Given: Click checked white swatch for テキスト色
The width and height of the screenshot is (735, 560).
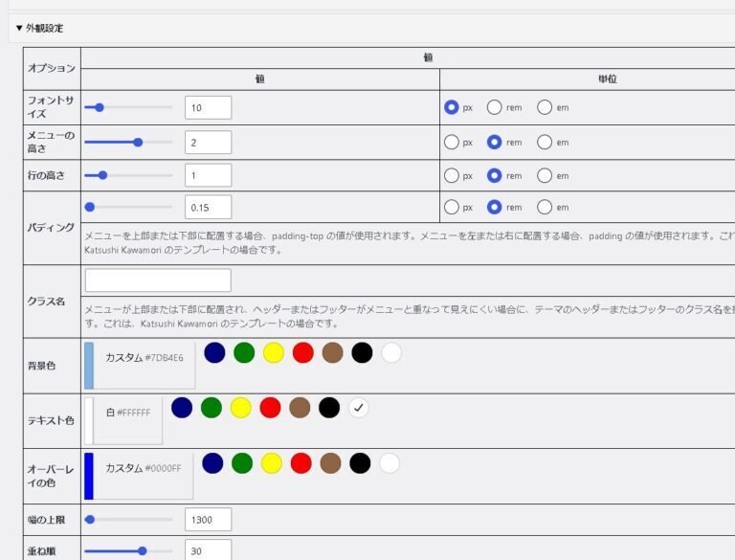Looking at the screenshot, I should point(359,408).
